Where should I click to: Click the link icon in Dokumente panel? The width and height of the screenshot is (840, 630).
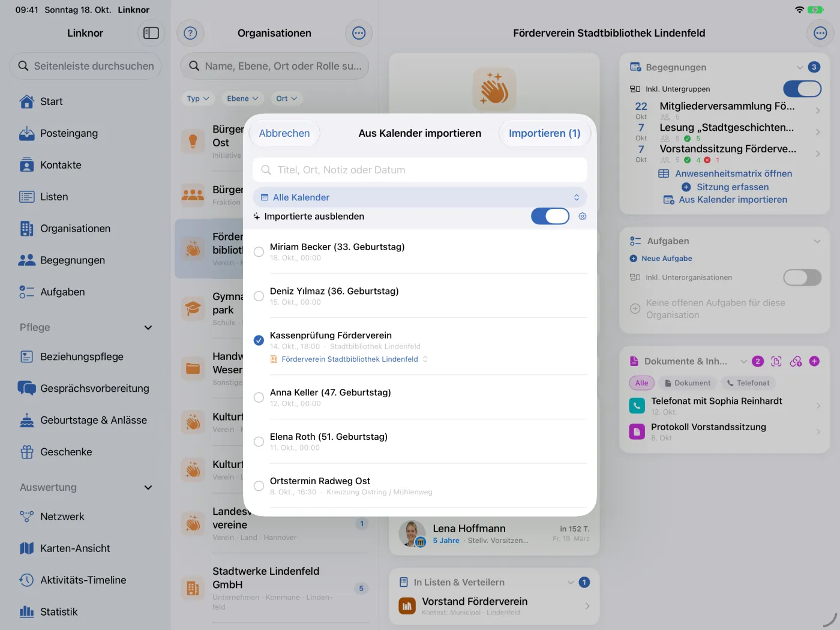pyautogui.click(x=796, y=361)
